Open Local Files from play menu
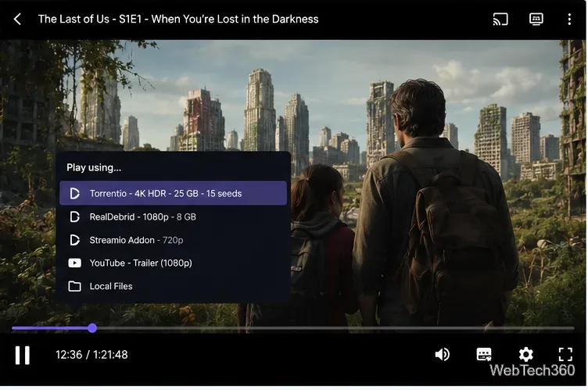This screenshot has height=390, width=588. coord(174,286)
